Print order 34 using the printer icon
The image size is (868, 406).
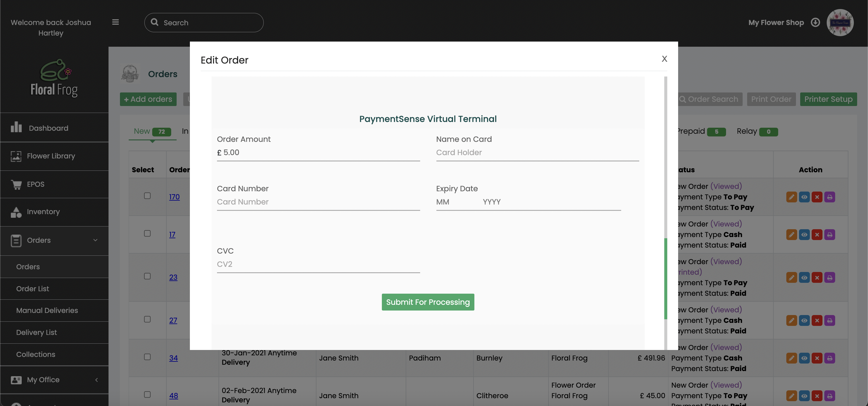click(x=830, y=358)
